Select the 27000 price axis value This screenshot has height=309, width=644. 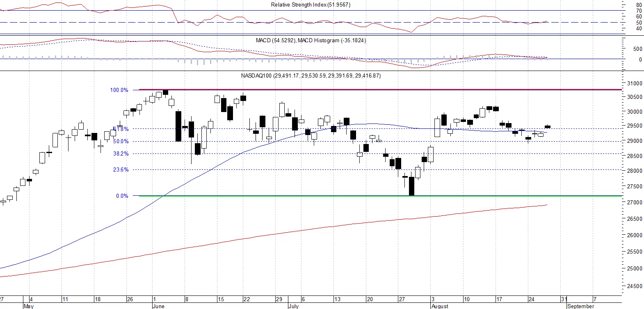635,202
